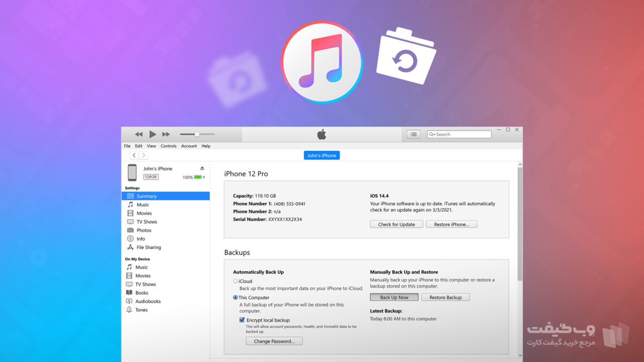Select the This Computer radio button

point(235,298)
